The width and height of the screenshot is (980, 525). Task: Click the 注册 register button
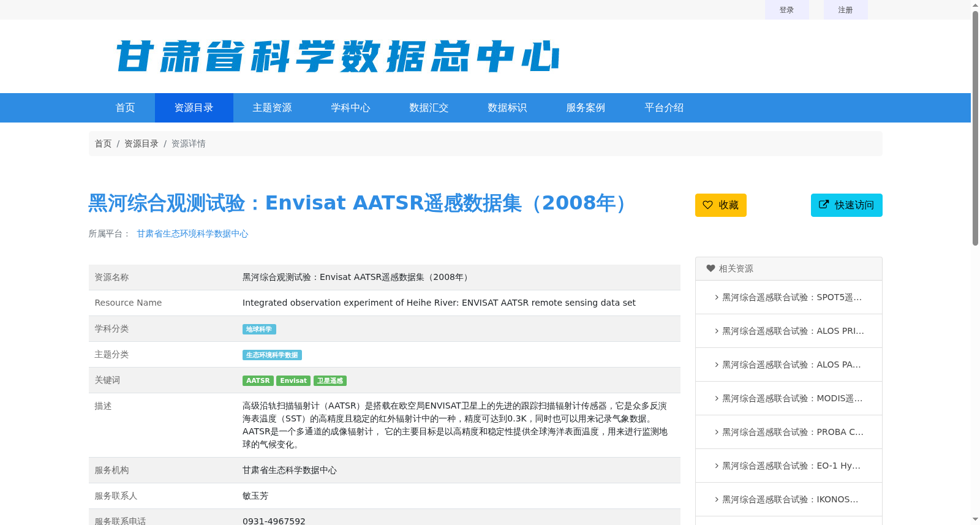pyautogui.click(x=846, y=10)
